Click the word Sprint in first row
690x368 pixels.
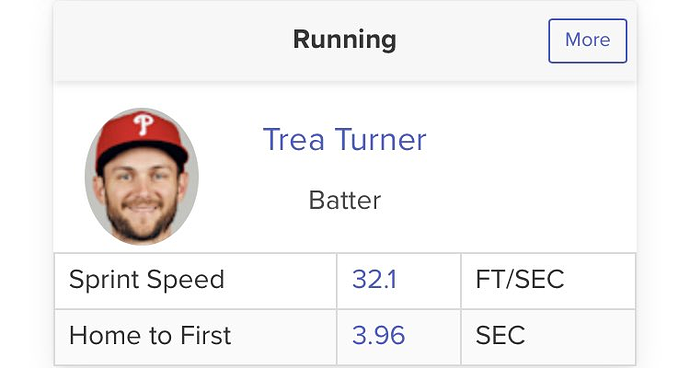(105, 280)
